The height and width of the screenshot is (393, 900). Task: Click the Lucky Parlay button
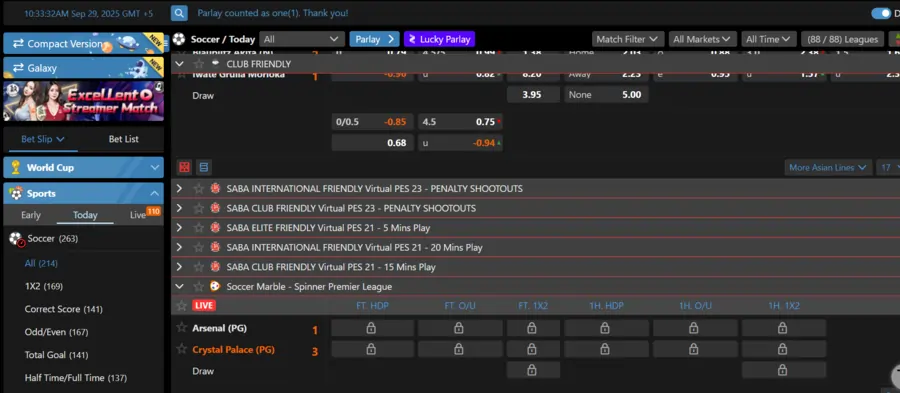(x=439, y=39)
